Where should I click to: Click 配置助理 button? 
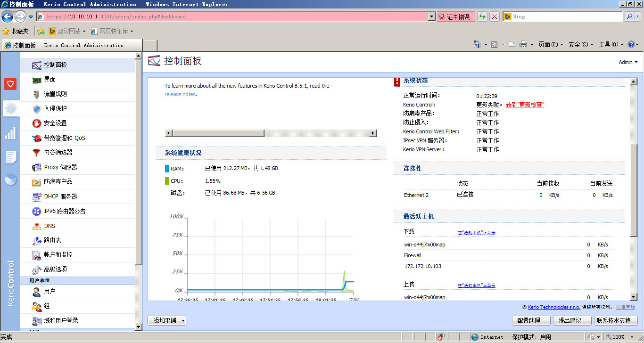click(x=531, y=320)
